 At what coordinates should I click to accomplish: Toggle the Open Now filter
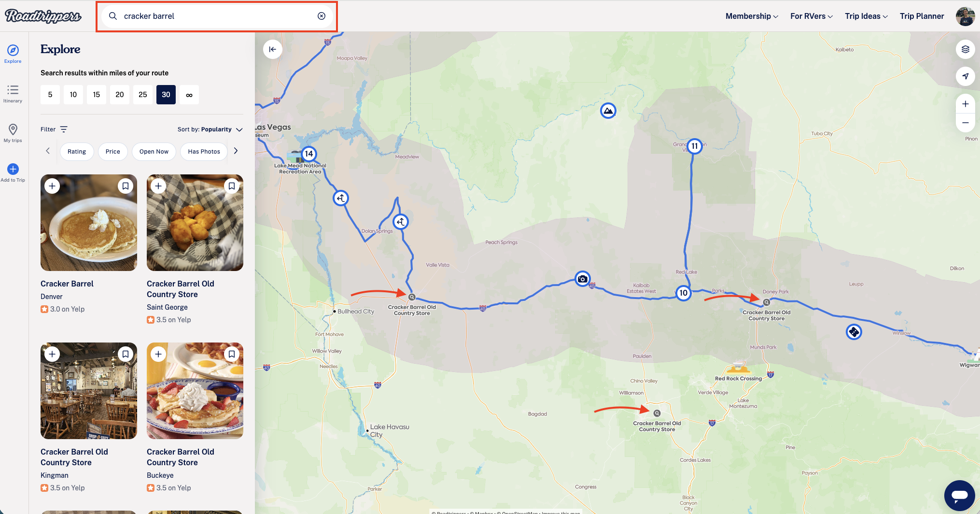[154, 152]
